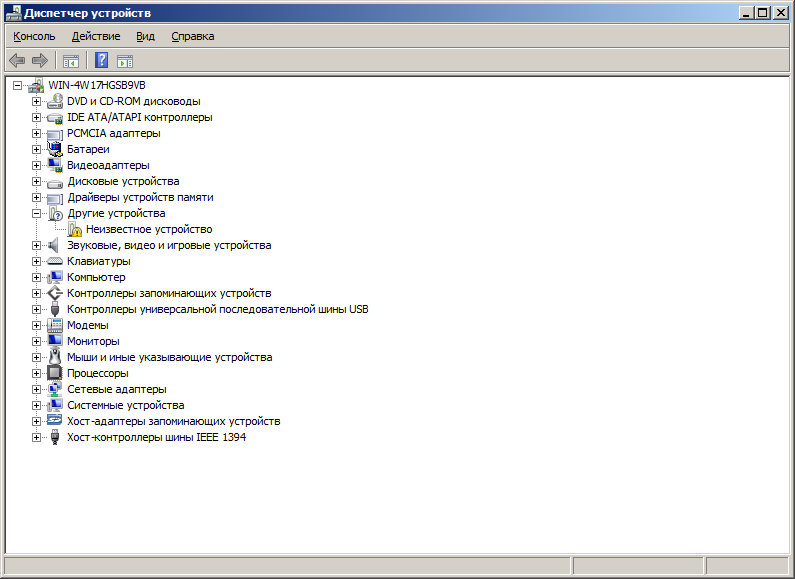Collapse the WIN-4W17HGSB9VB root node

18,85
